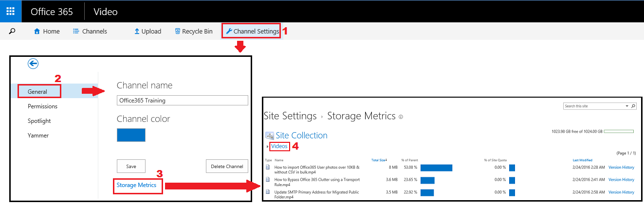Click Upload to add a video
Viewport: 644px width, 205px height.
point(147,31)
